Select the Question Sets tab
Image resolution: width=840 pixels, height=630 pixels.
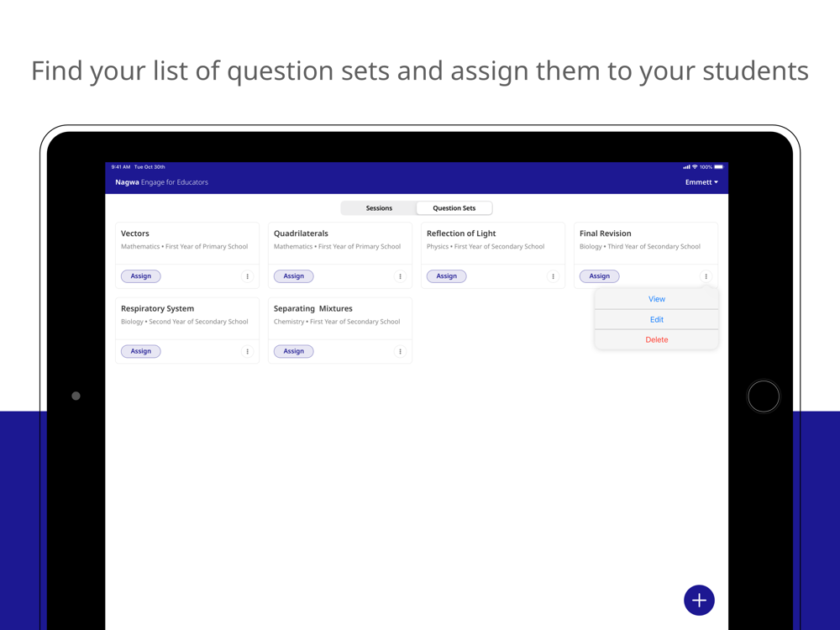point(454,207)
